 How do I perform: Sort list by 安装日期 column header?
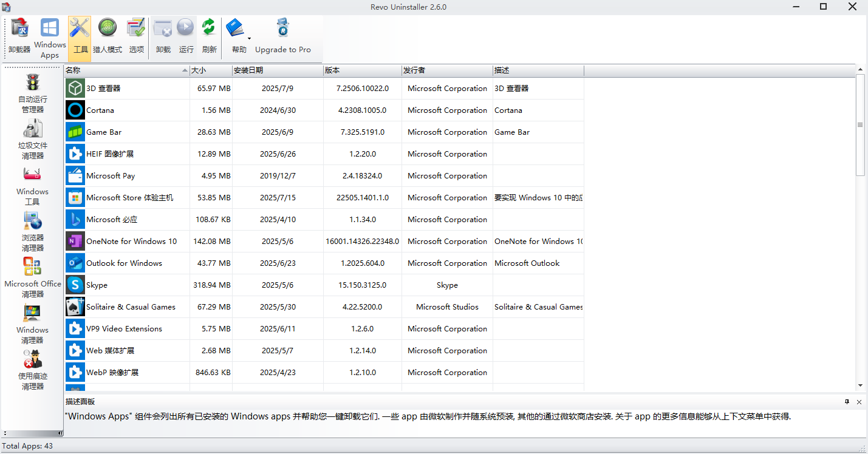278,70
